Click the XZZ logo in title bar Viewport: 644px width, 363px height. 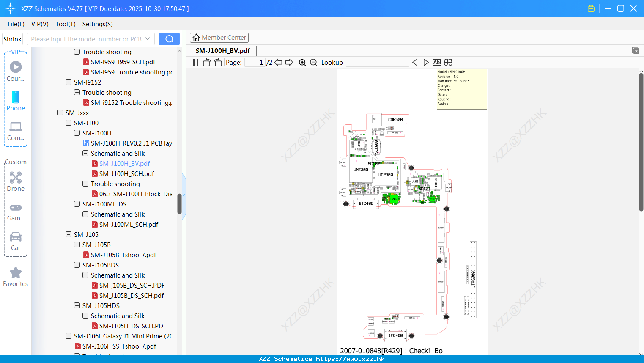tap(11, 8)
